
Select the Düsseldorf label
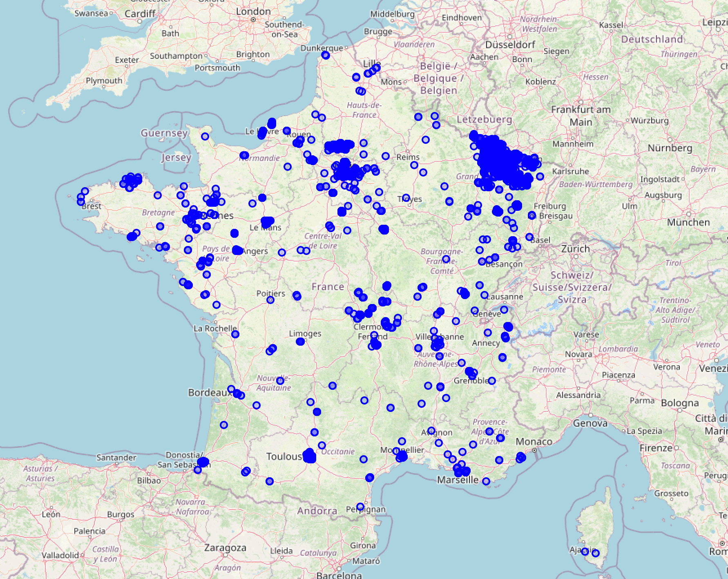pos(510,45)
